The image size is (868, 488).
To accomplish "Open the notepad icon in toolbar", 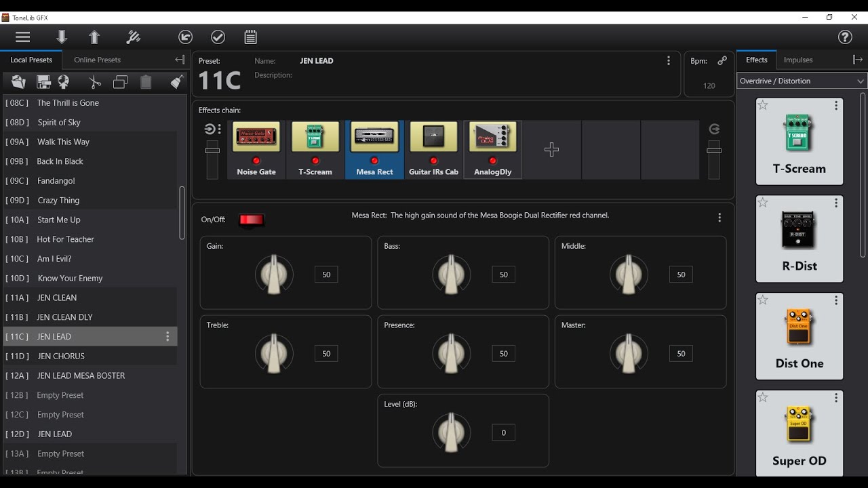I will (250, 37).
